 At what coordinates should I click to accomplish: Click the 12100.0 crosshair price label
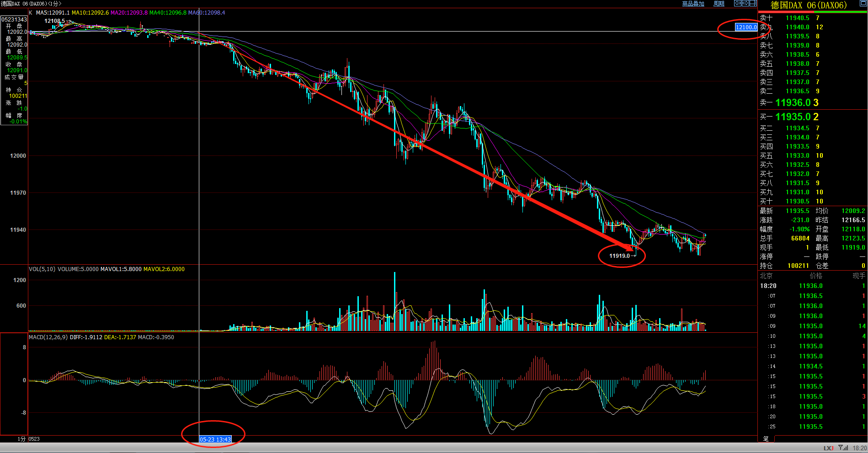point(746,27)
